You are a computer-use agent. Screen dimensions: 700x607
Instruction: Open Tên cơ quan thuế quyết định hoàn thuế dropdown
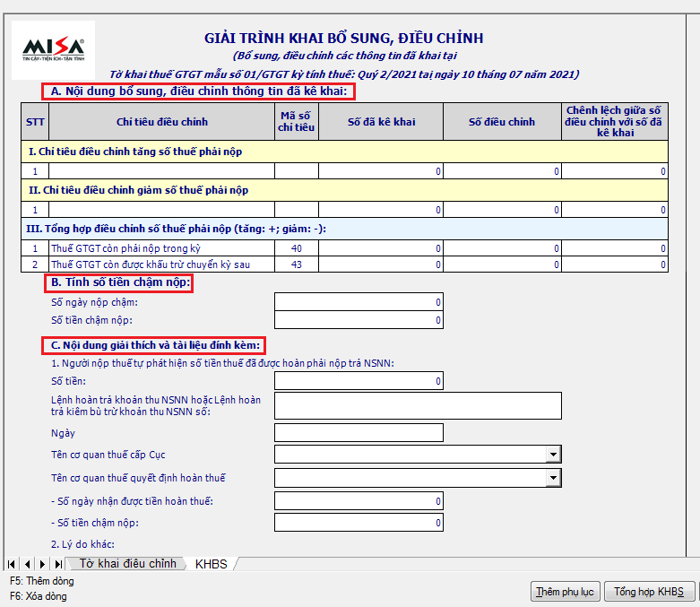(x=553, y=478)
